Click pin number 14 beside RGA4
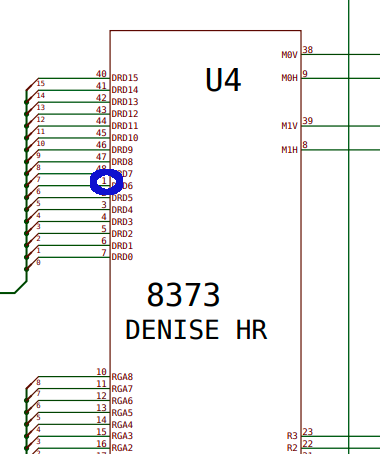Screen dimensions: 380x454 coord(101,420)
